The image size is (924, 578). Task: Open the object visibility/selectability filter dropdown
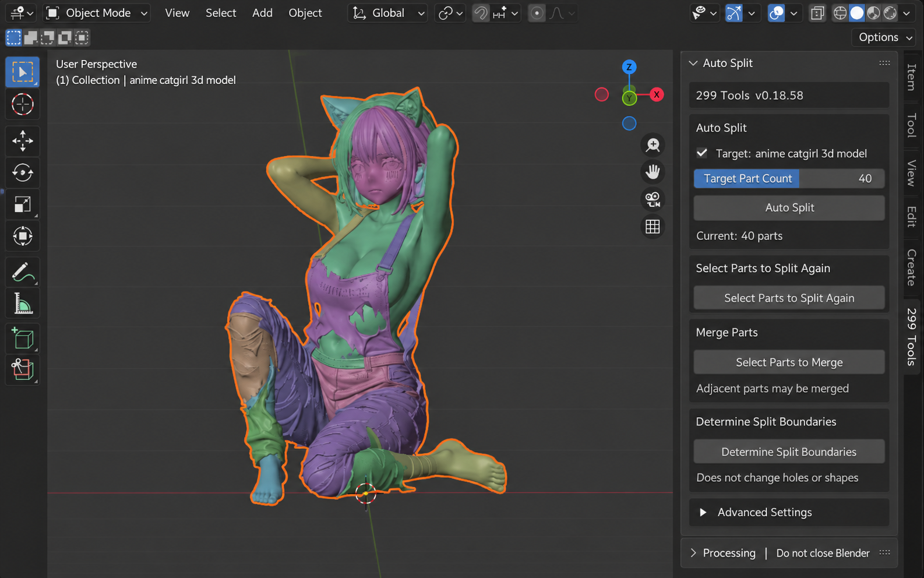[704, 13]
